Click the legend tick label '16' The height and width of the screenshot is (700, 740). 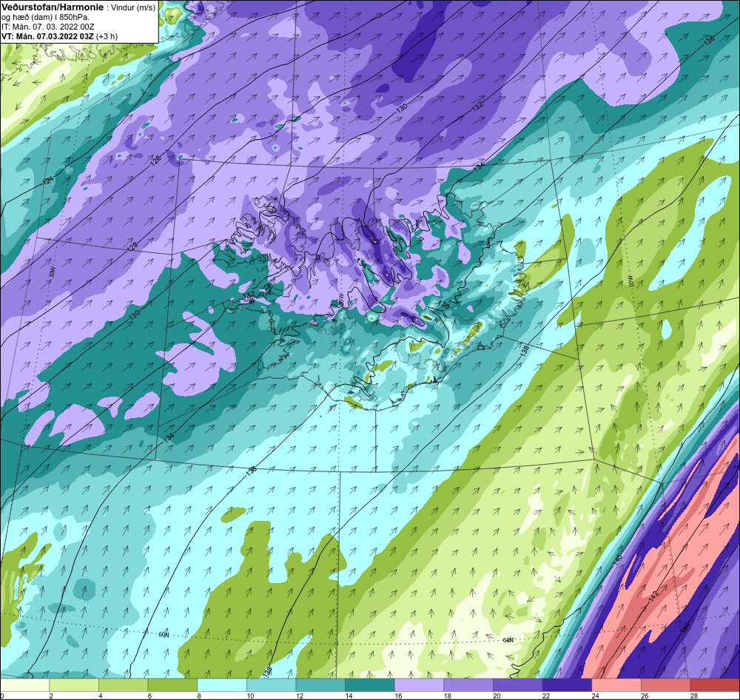(x=398, y=696)
